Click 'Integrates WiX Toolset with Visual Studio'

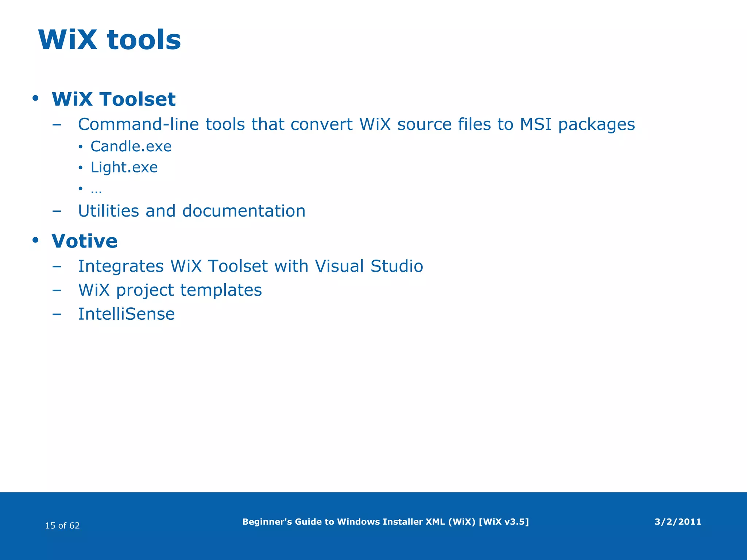click(x=250, y=266)
